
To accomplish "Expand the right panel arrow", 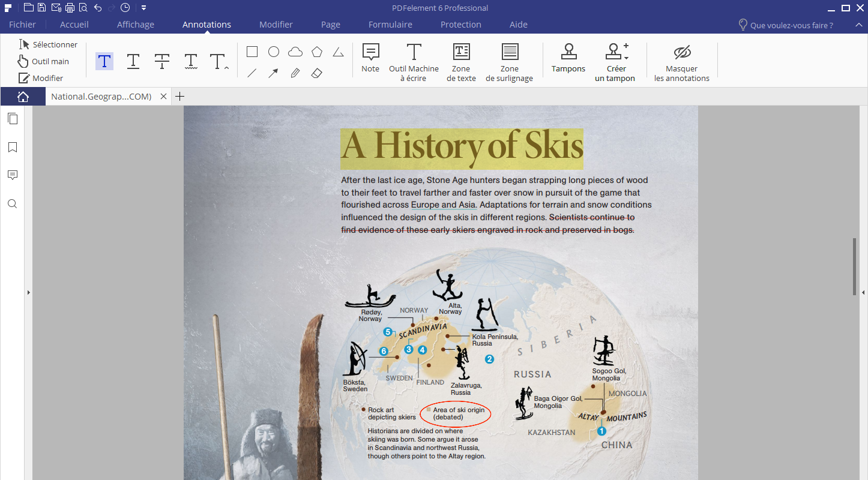I will click(863, 293).
